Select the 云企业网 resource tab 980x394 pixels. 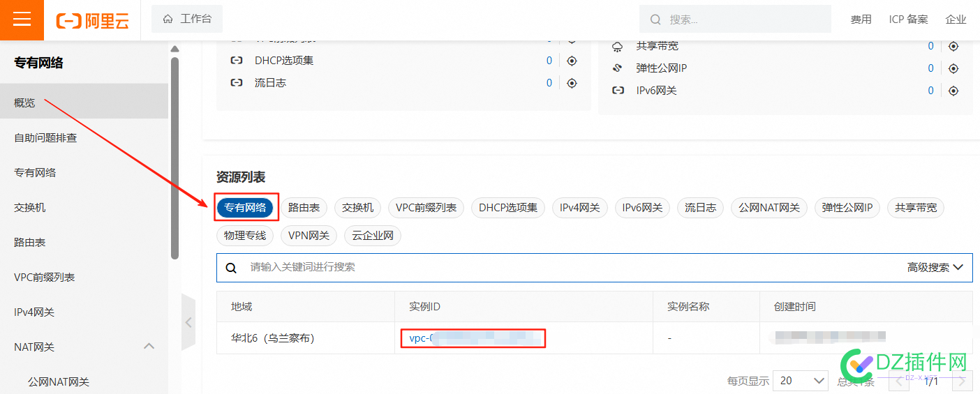click(373, 236)
